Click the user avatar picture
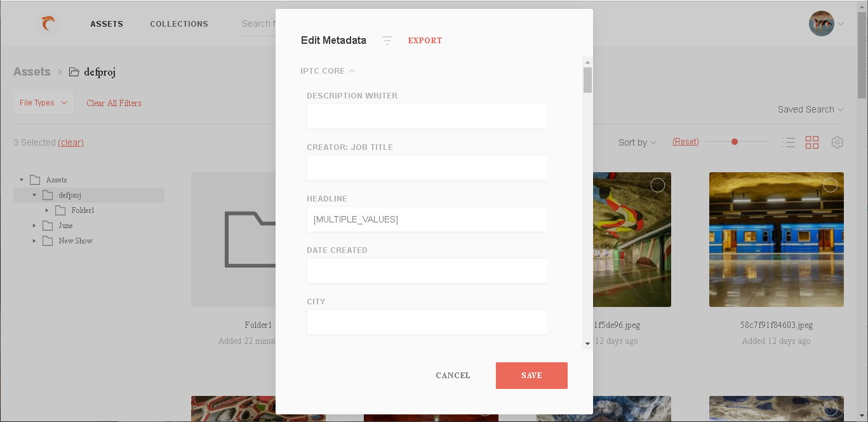This screenshot has height=422, width=868. pyautogui.click(x=822, y=24)
